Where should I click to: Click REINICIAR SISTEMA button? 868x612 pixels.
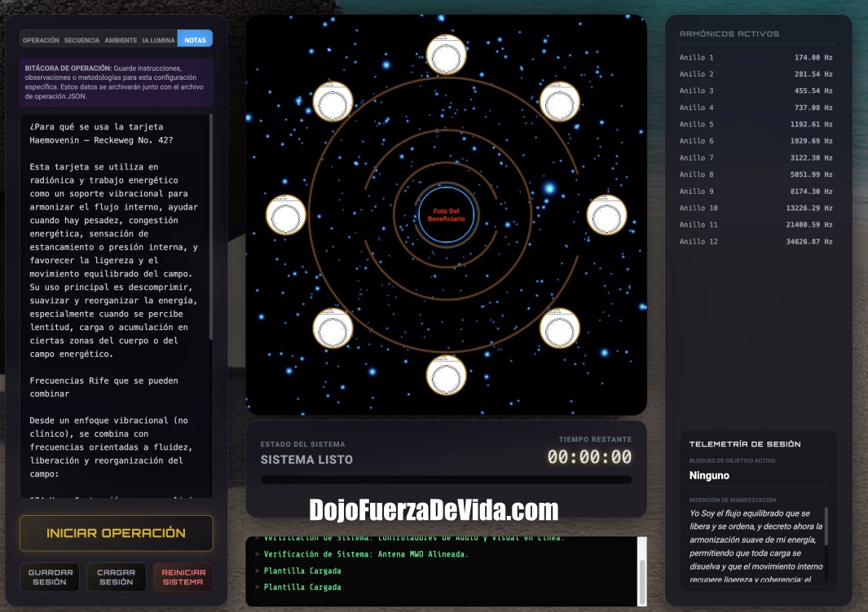(x=183, y=577)
